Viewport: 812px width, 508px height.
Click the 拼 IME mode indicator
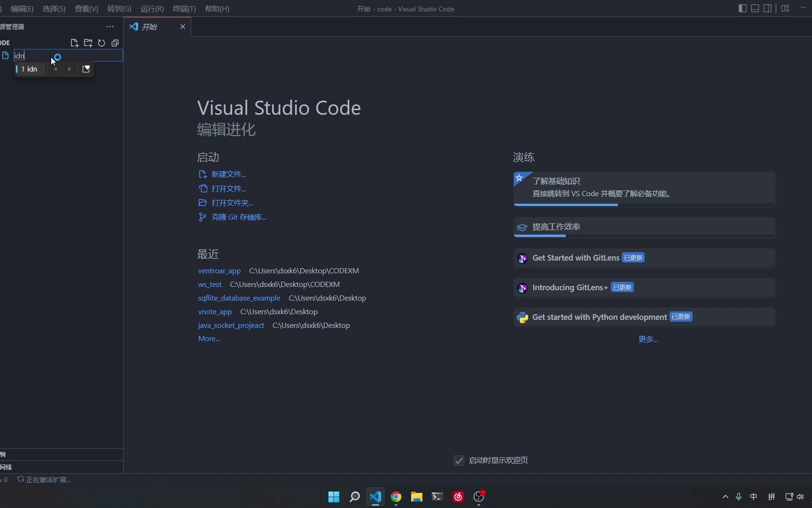772,497
